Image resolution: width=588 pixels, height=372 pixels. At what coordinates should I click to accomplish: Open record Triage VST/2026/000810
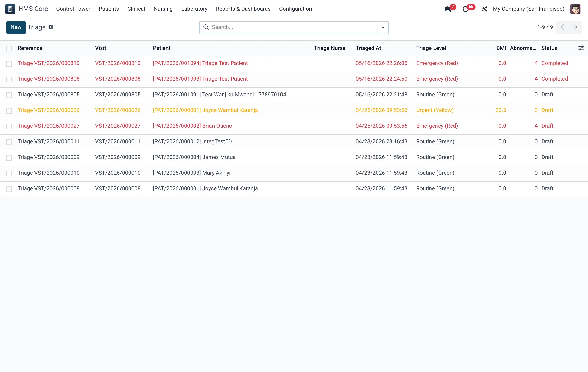pos(49,63)
